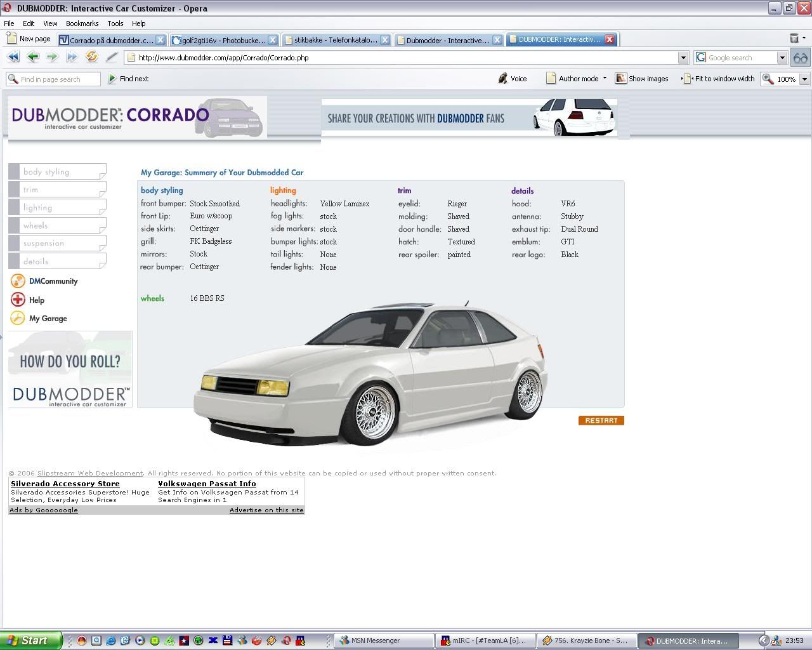Image resolution: width=812 pixels, height=650 pixels.
Task: Click the green Forward arrow
Action: [53, 57]
